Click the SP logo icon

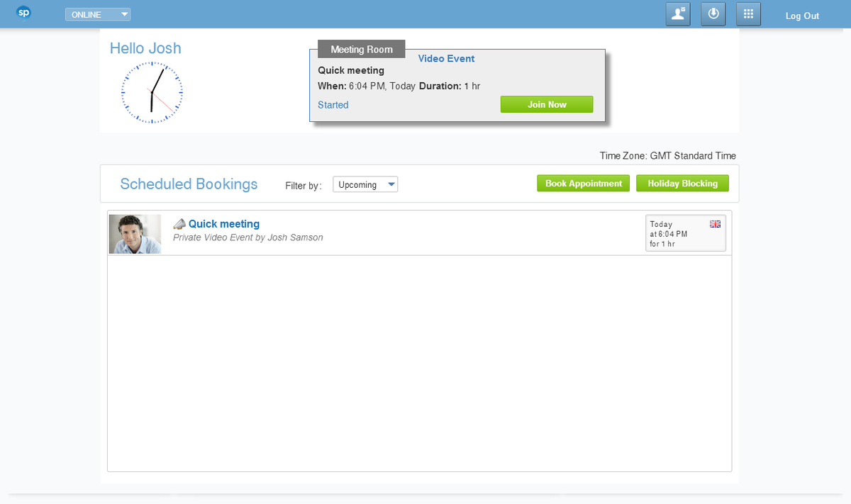point(23,13)
